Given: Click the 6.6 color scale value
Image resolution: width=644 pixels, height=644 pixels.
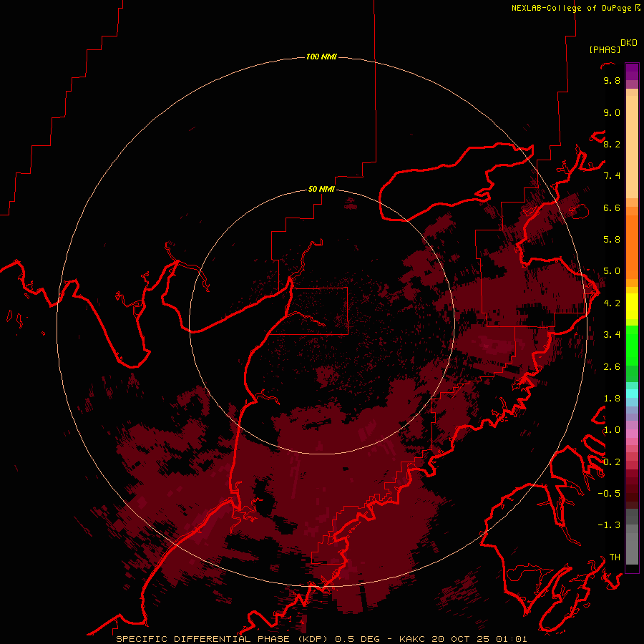Looking at the screenshot, I should 612,208.
